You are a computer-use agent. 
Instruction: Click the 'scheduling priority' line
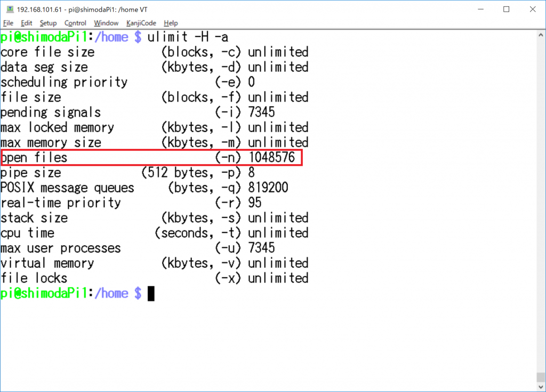tap(128, 82)
